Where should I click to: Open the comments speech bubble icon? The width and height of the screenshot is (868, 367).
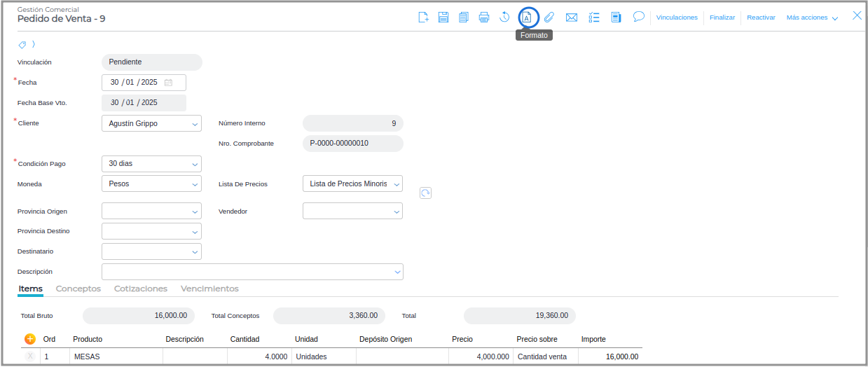(x=638, y=17)
